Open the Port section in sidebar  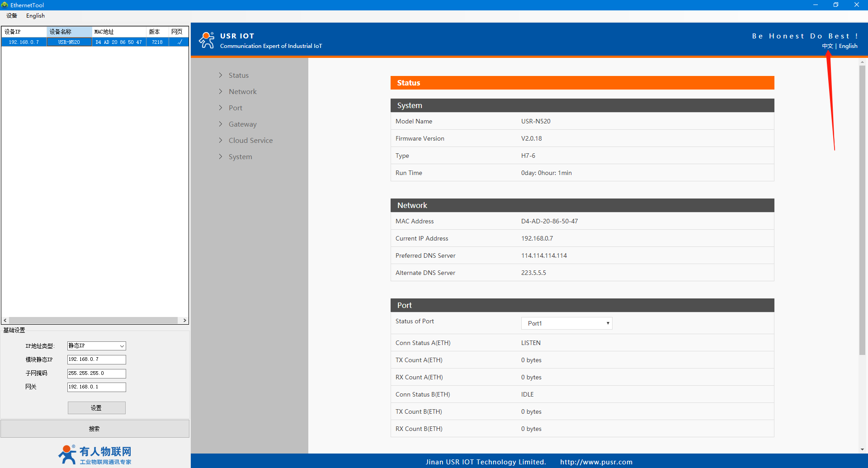(235, 108)
